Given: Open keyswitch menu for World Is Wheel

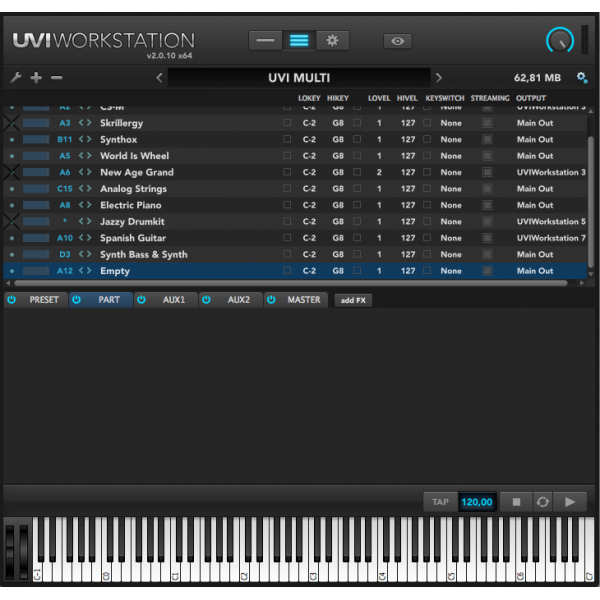Looking at the screenshot, I should click(x=451, y=156).
